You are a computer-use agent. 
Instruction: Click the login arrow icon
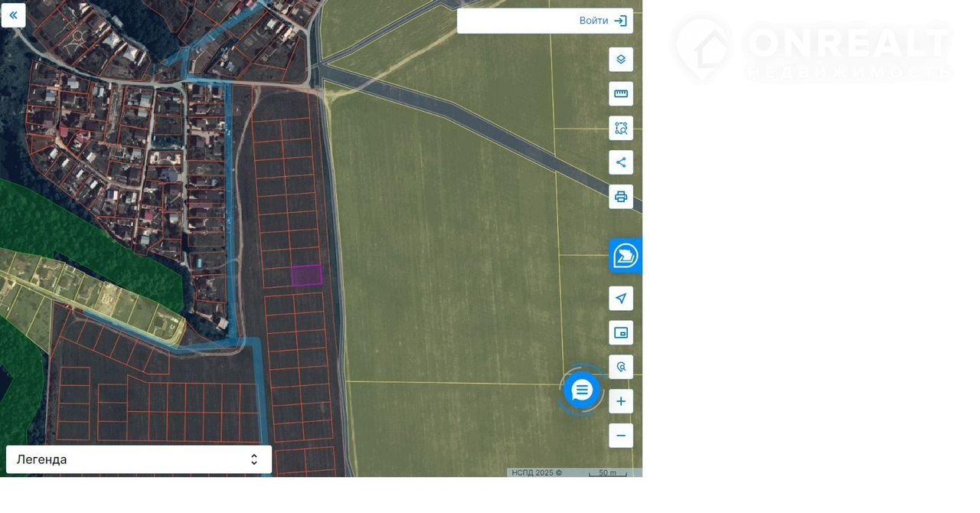(x=621, y=21)
